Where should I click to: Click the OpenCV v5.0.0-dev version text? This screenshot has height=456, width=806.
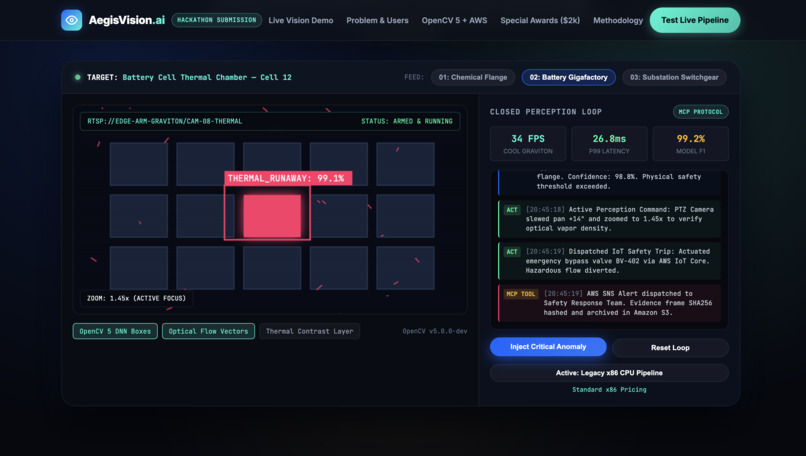coord(435,331)
